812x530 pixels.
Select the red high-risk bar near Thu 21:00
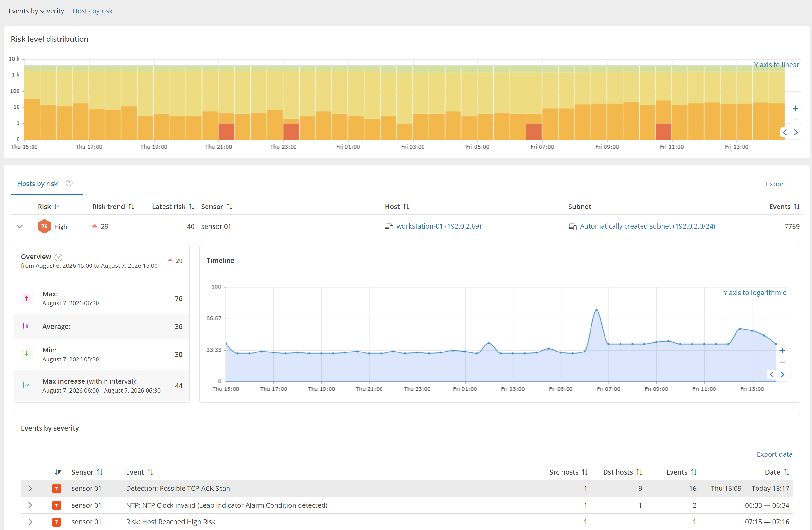[226, 131]
